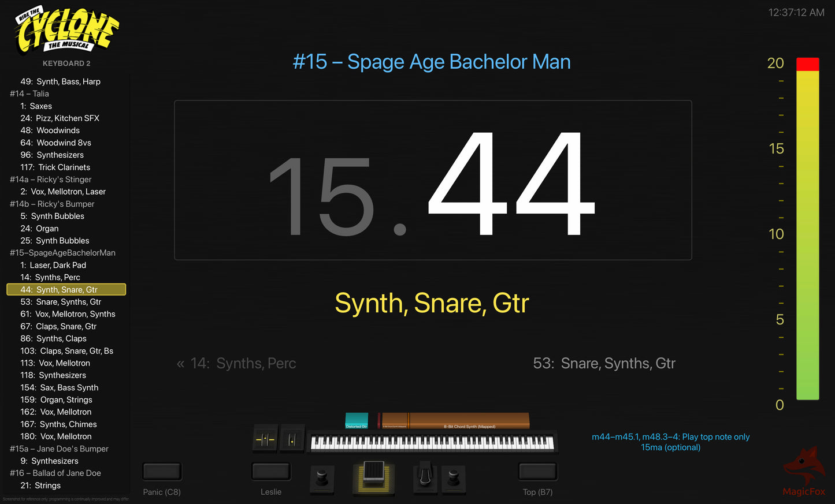
Task: Click the orange 8-Bit Chord Synth layer
Action: click(x=468, y=421)
